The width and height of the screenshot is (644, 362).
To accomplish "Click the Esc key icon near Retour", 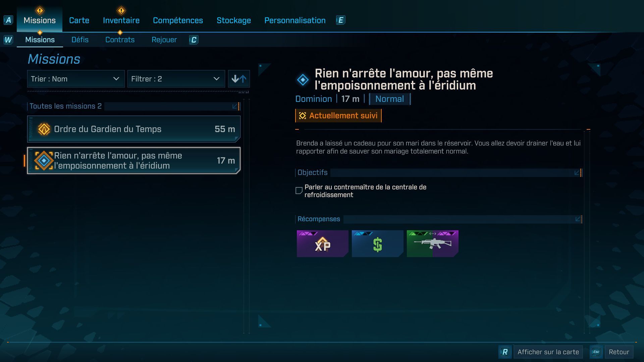I will (x=596, y=352).
